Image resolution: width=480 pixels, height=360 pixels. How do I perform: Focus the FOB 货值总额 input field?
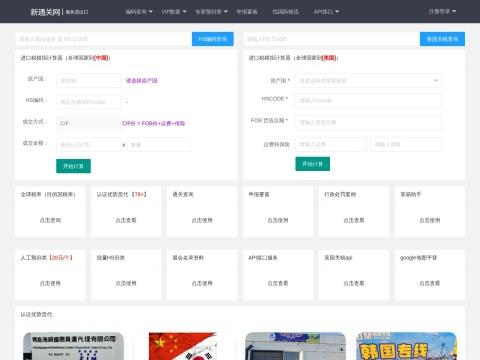[x=368, y=122]
